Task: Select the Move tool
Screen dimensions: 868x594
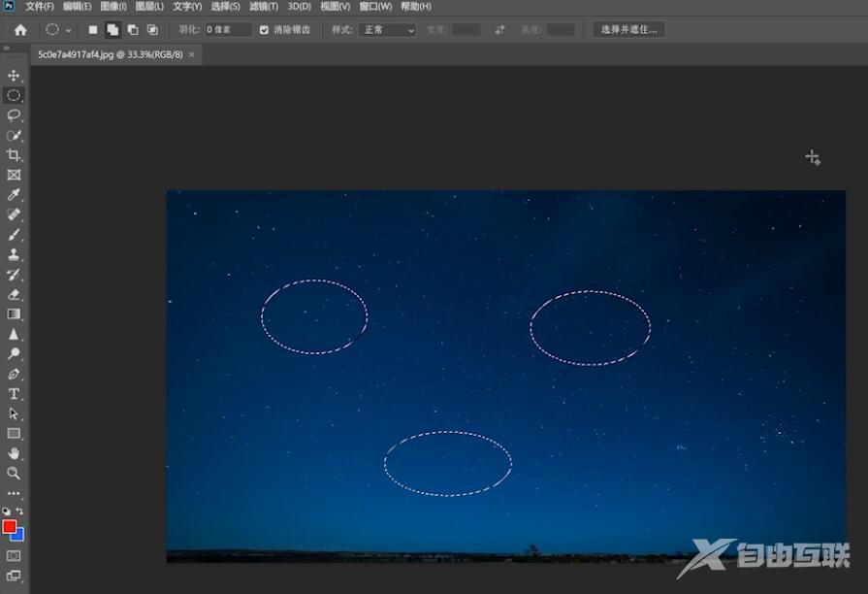Action: [14, 76]
